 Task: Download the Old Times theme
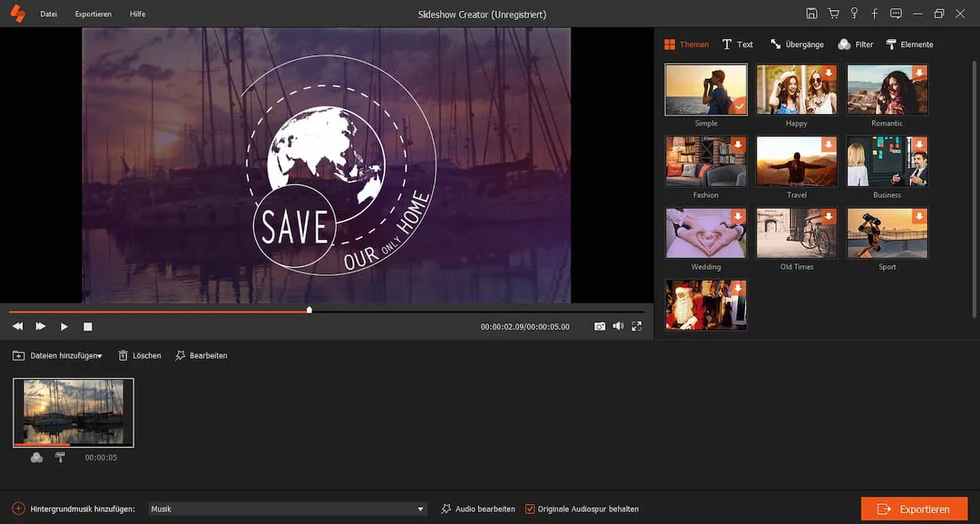(829, 217)
